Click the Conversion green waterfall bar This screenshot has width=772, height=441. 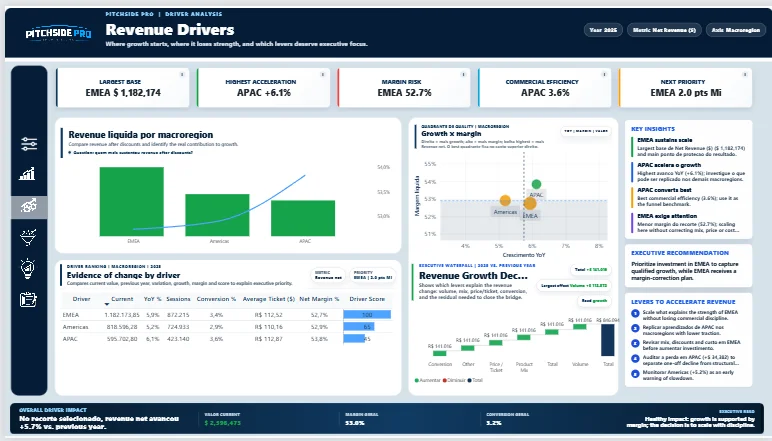coord(439,353)
